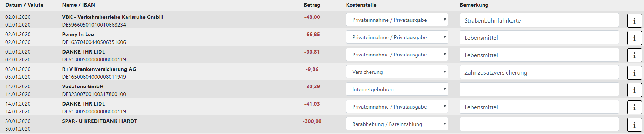Image resolution: width=644 pixels, height=134 pixels.
Task: Click Lebensmittel remark field for Penny row
Action: [x=539, y=38]
